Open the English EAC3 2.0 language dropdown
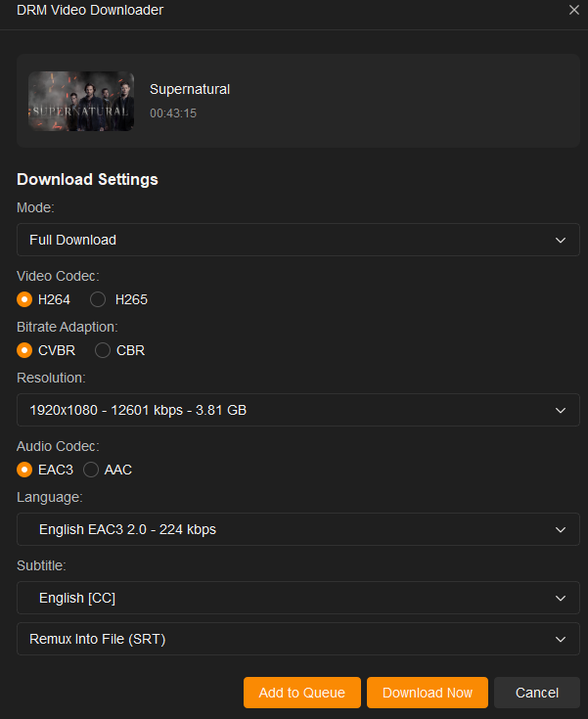This screenshot has width=588, height=719. click(297, 529)
